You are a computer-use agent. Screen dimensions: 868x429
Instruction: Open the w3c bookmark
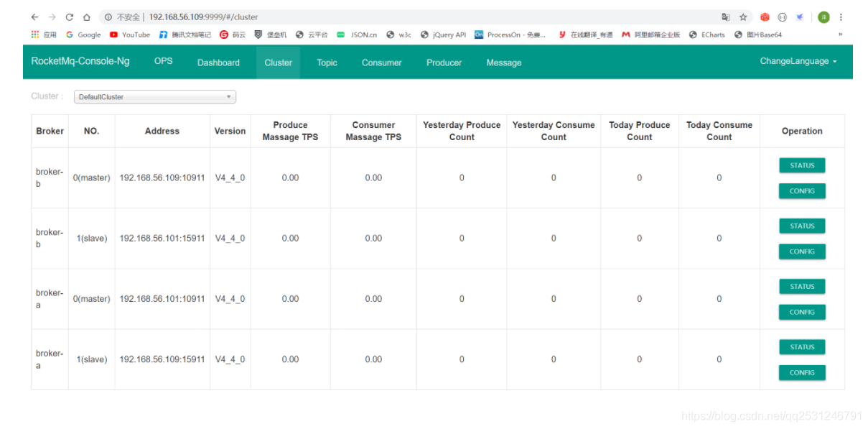[x=399, y=34]
